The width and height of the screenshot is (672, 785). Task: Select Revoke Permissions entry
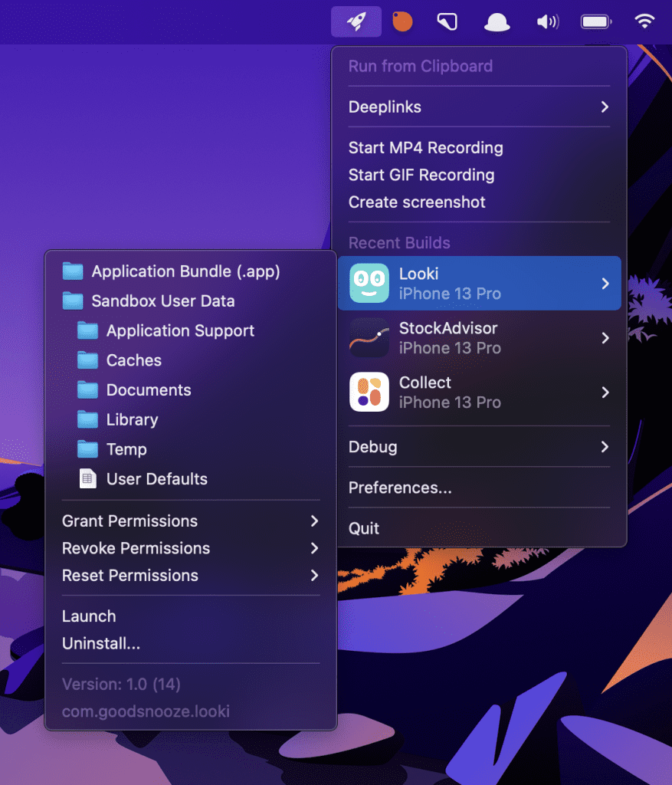(x=191, y=548)
